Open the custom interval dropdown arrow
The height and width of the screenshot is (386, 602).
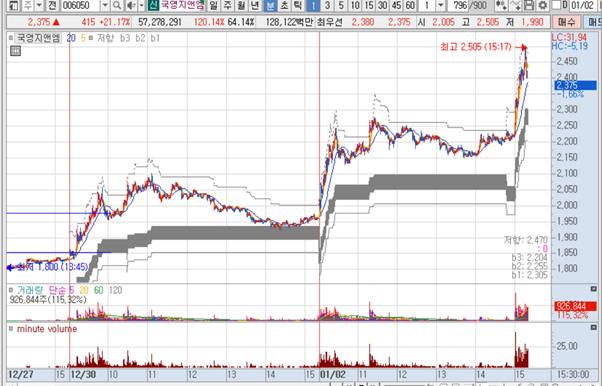[x=441, y=5]
